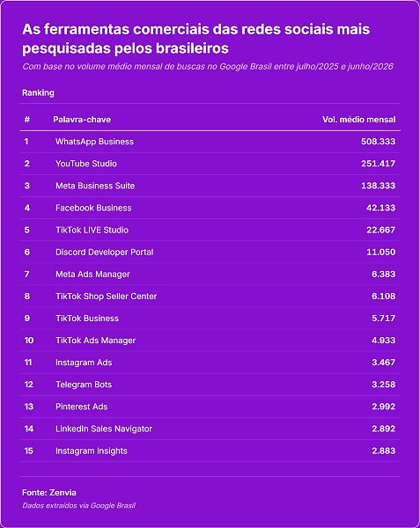
Task: Click the Instagram Ads entry
Action: coord(84,363)
